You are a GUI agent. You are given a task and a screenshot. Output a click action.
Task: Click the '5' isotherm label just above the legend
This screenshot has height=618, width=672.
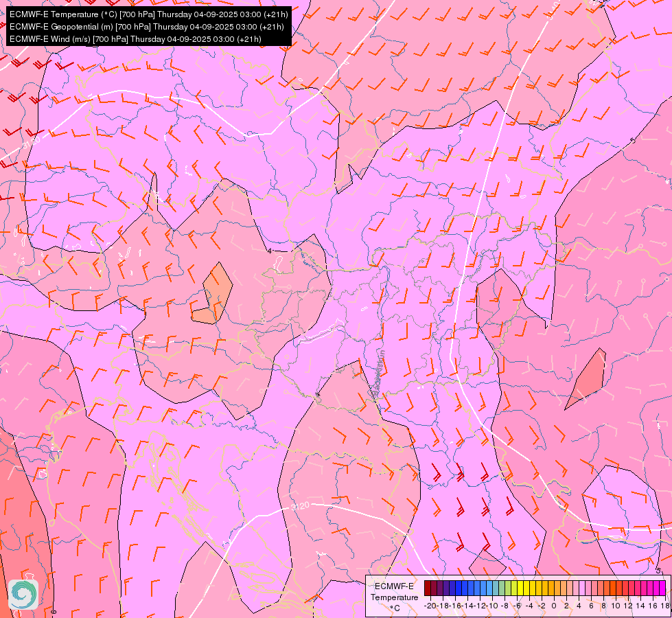(658, 571)
